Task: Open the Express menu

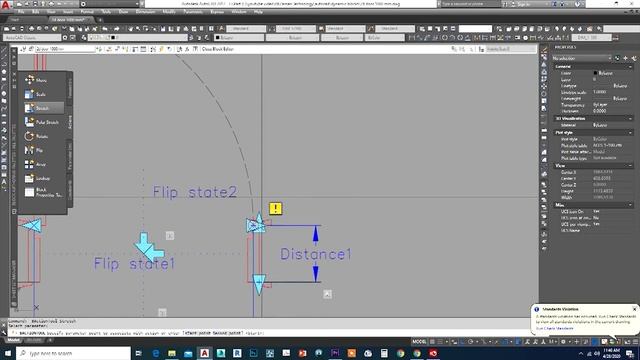Action: pyautogui.click(x=217, y=12)
